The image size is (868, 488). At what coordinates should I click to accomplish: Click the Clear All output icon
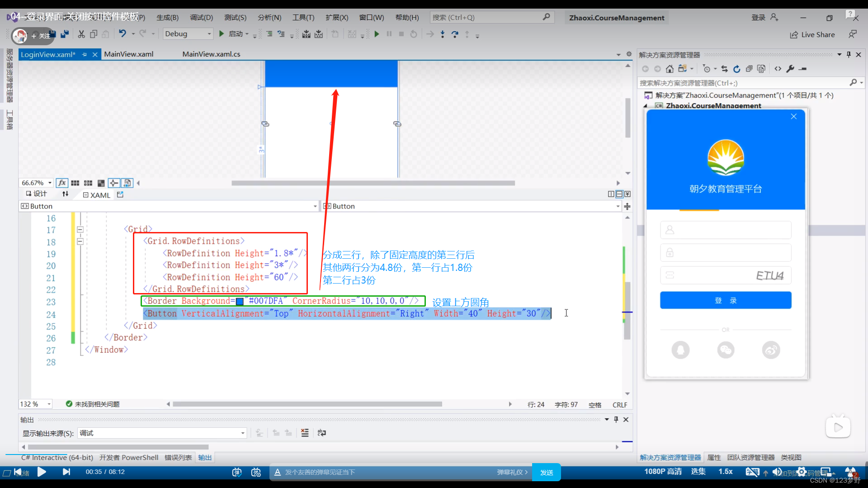[x=305, y=433]
